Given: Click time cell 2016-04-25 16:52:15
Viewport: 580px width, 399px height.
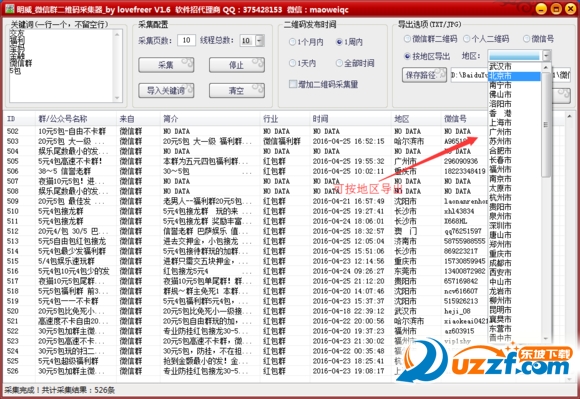Looking at the screenshot, I should click(x=348, y=141).
